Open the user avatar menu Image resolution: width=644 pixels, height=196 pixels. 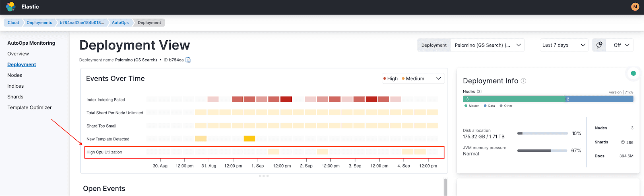click(x=635, y=7)
